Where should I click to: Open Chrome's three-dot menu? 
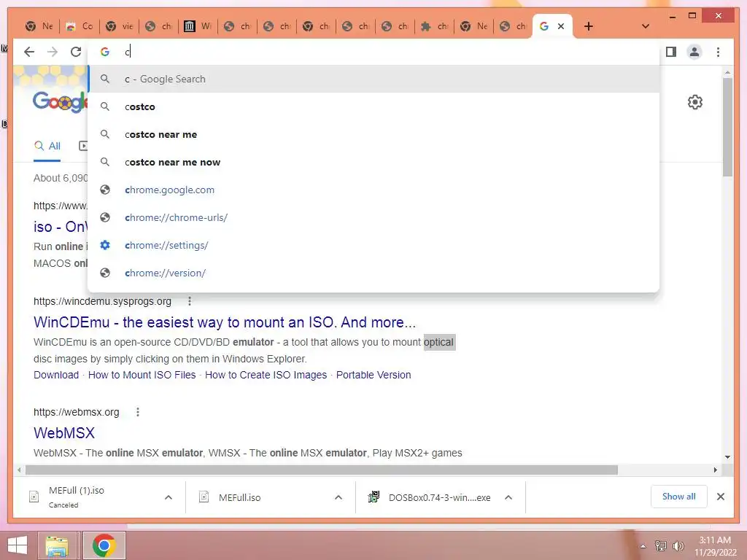click(718, 52)
